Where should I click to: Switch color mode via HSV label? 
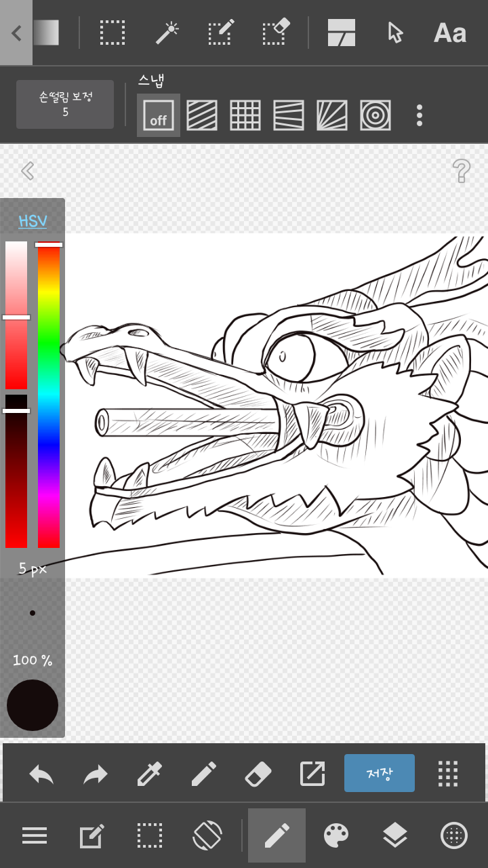pyautogui.click(x=33, y=221)
